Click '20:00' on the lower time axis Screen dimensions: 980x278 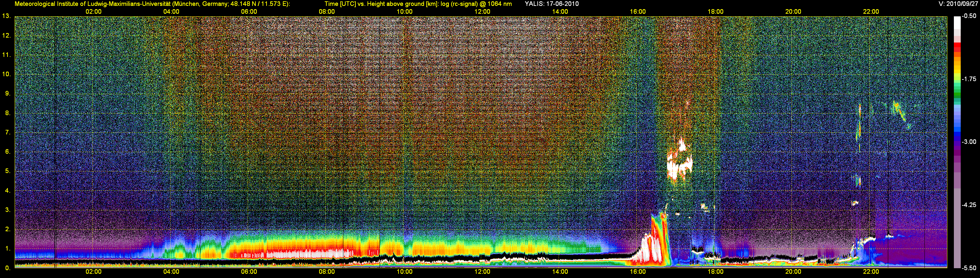coord(793,271)
